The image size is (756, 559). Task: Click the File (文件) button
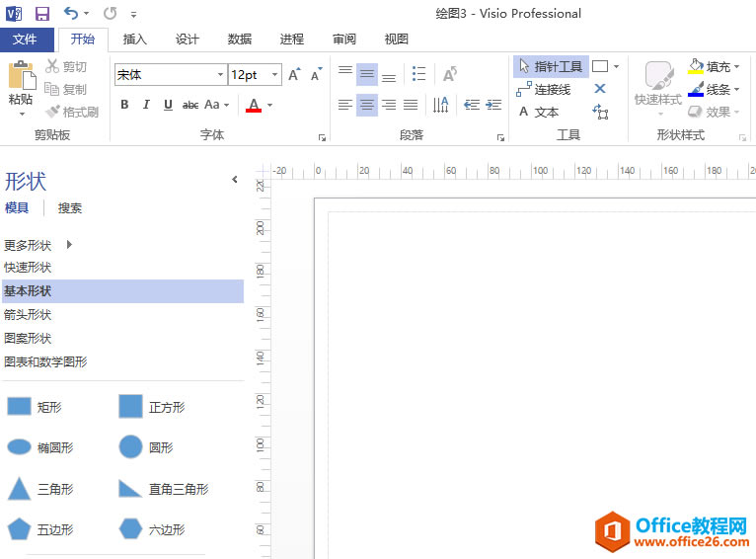[x=27, y=40]
